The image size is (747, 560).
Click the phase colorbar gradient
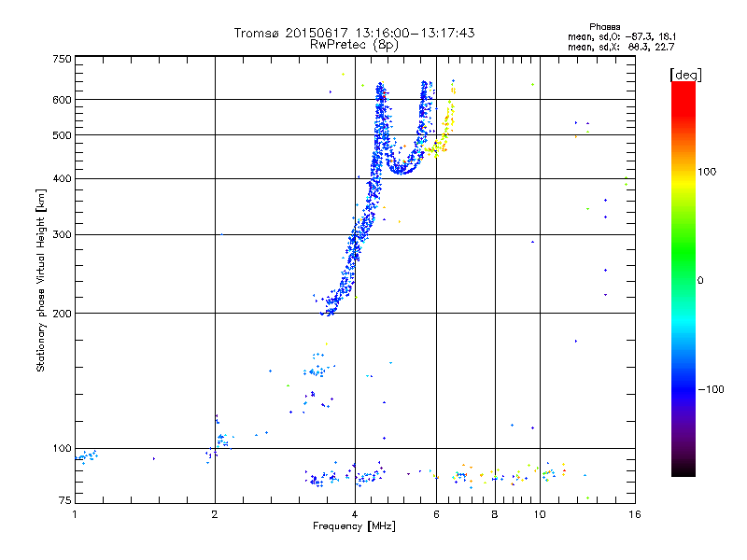[684, 279]
